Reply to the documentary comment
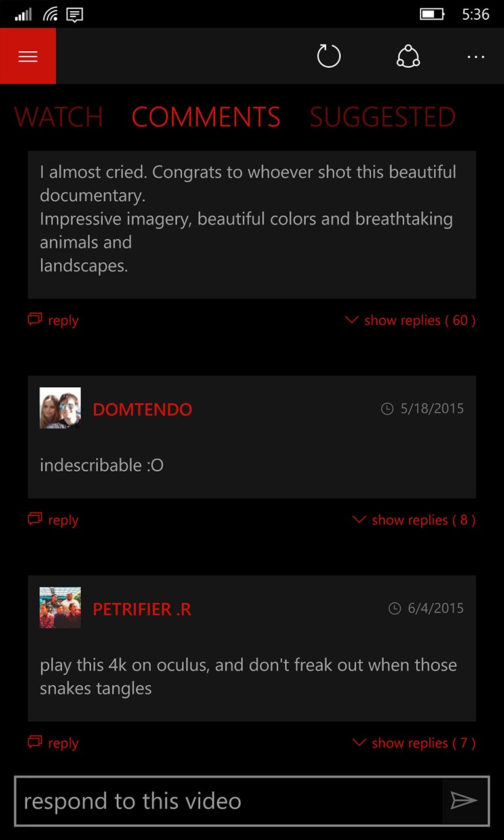 coord(53,320)
